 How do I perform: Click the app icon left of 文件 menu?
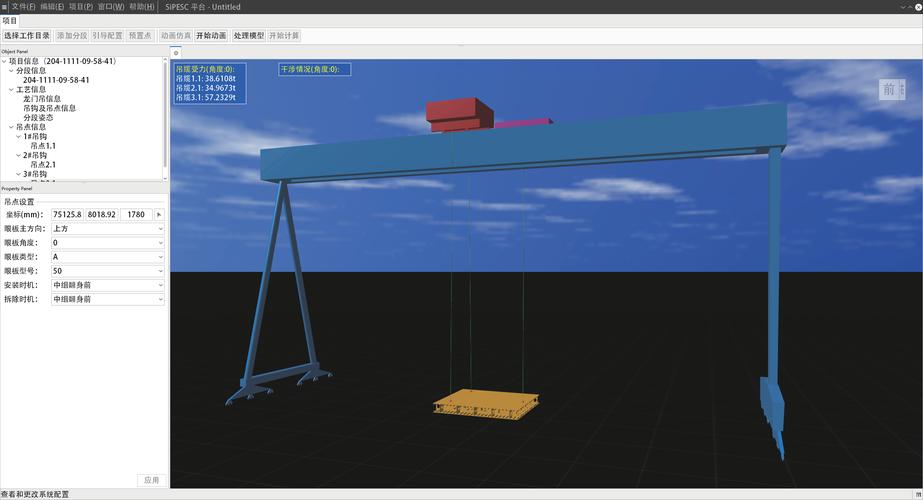5,6
